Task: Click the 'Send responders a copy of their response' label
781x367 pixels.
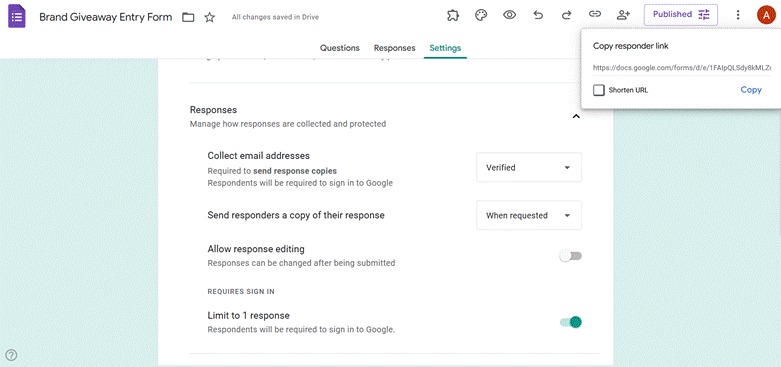Action: point(296,215)
